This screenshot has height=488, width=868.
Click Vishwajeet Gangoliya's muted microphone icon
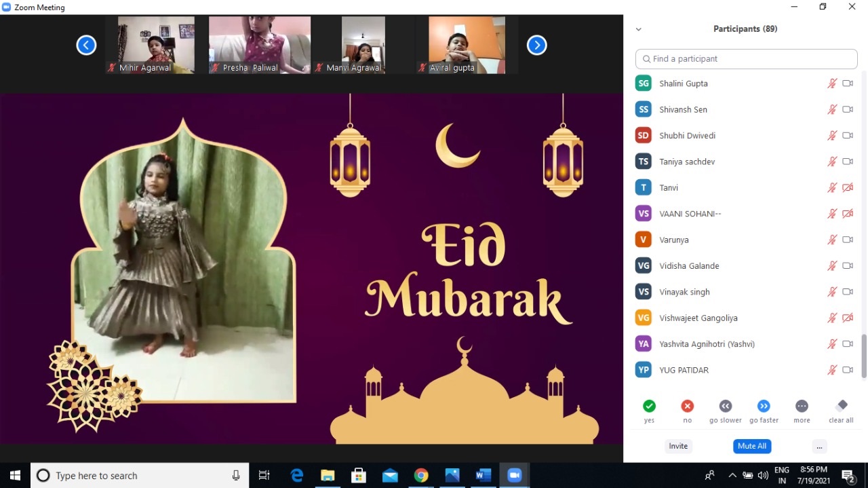832,318
